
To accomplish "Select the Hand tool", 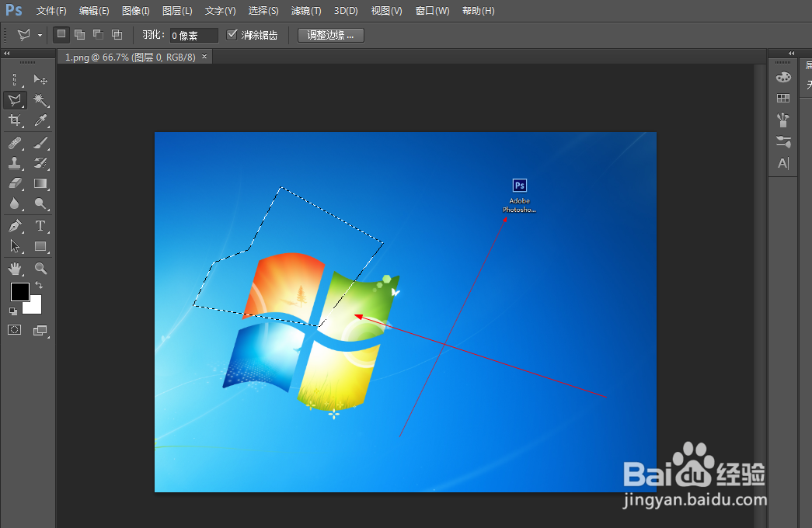I will click(x=15, y=268).
